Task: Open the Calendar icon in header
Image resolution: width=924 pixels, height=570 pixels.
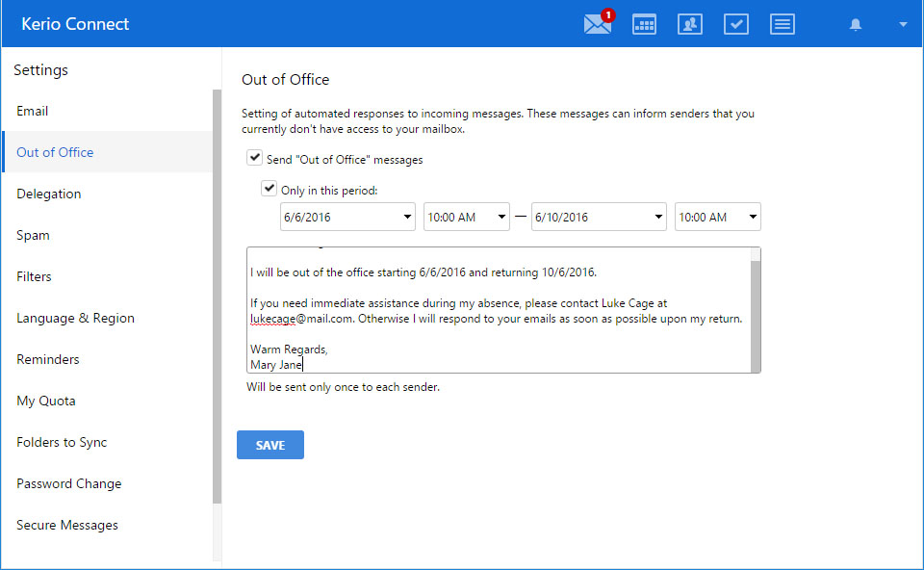Action: 644,24
